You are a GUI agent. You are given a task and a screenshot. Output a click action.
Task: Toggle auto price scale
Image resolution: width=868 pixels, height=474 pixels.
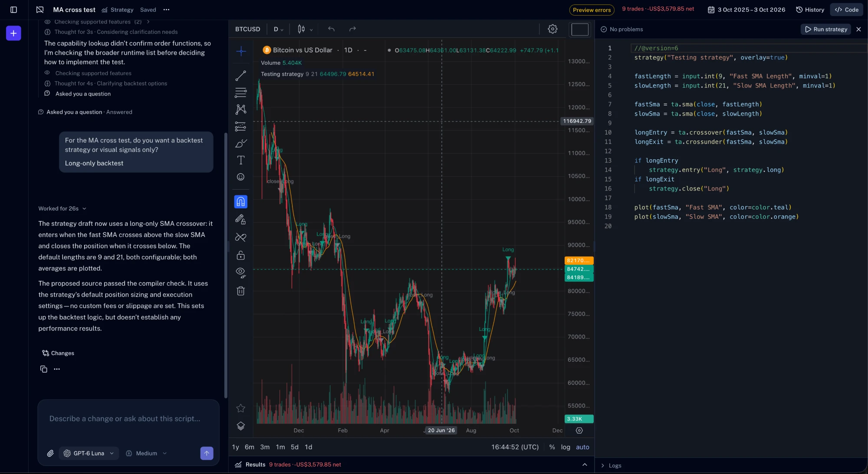click(582, 447)
